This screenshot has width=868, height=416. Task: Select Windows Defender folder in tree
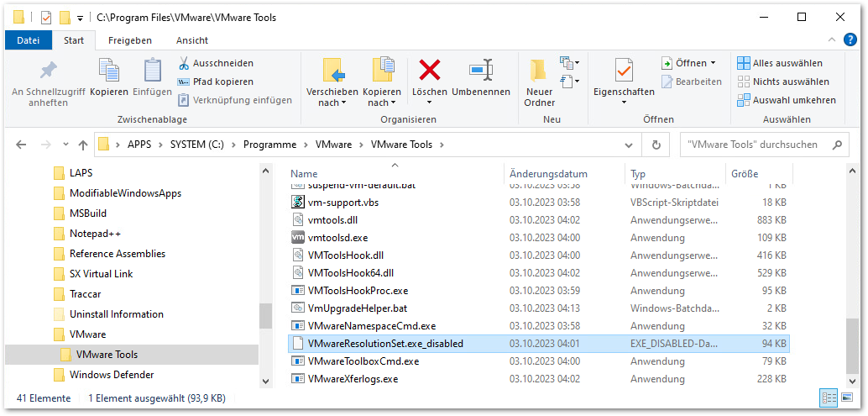point(112,375)
